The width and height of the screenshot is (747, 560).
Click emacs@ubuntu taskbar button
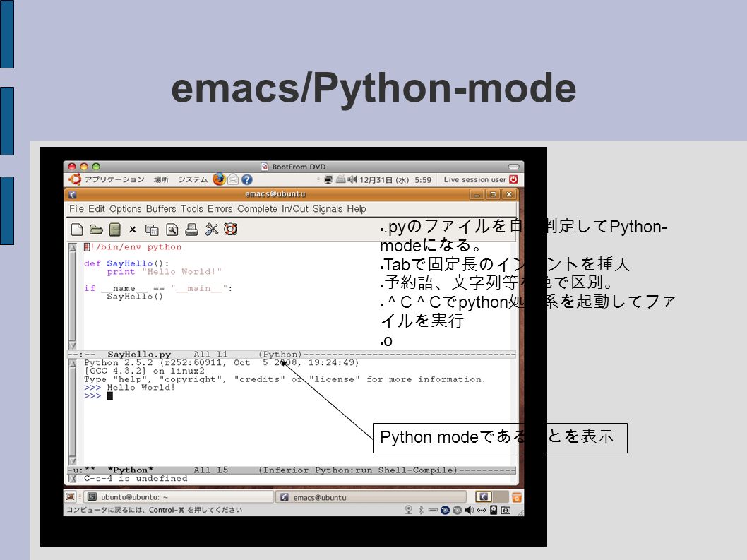(x=370, y=497)
